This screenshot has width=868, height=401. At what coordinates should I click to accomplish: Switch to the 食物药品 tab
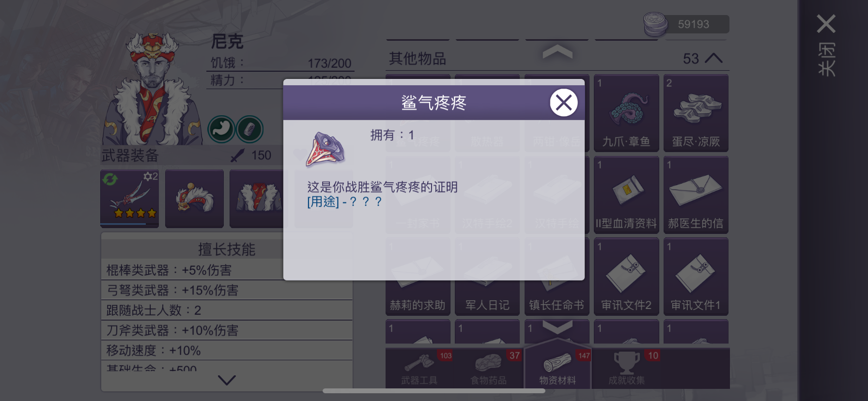(489, 368)
